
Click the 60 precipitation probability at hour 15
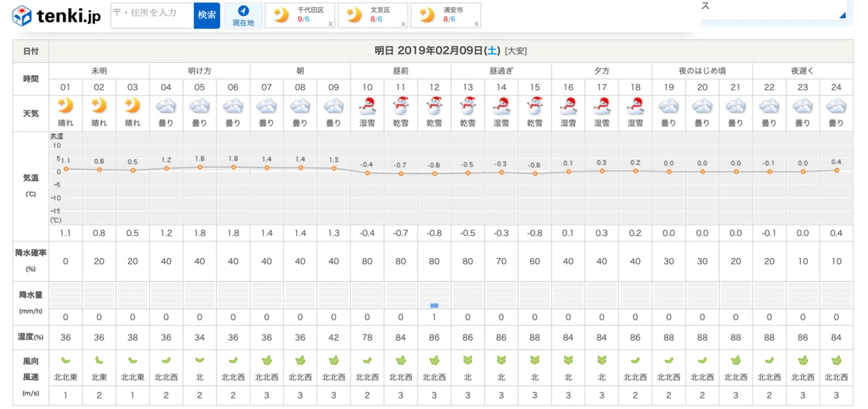coord(535,261)
